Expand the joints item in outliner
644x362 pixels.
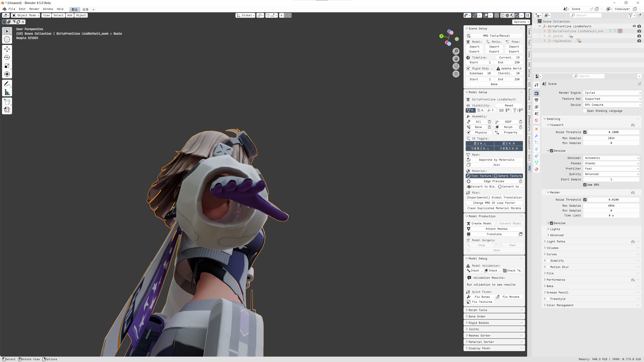[545, 36]
